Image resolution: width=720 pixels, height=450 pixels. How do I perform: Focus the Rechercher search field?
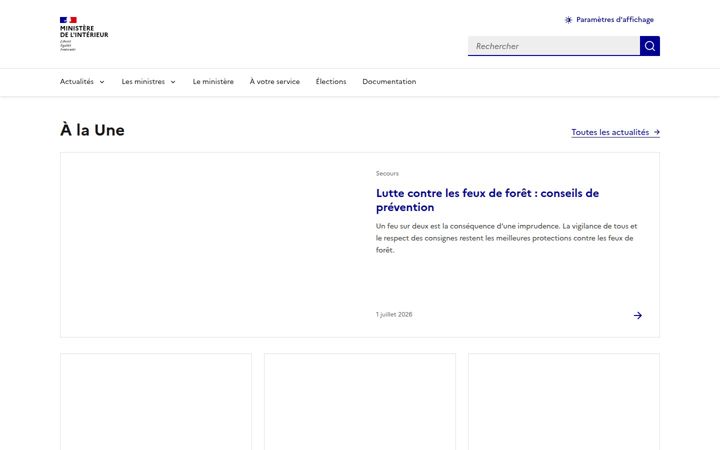tap(554, 46)
